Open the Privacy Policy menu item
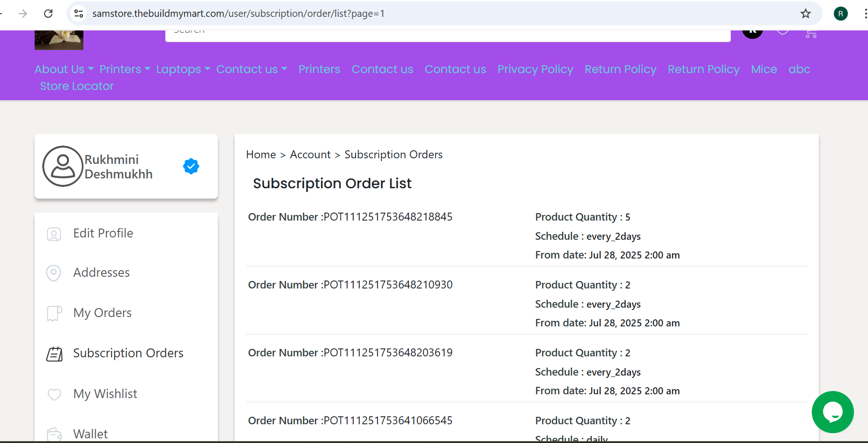This screenshot has height=443, width=868. [x=535, y=69]
